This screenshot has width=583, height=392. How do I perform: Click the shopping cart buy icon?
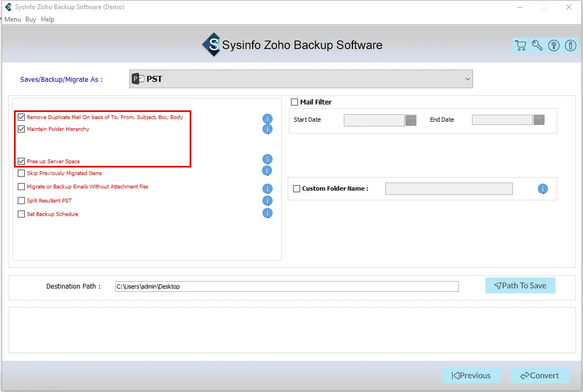point(520,45)
